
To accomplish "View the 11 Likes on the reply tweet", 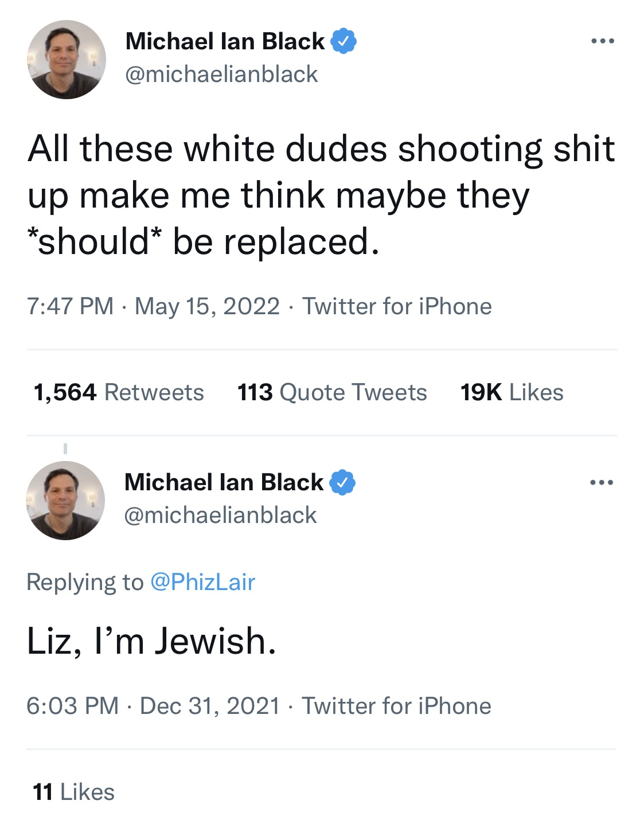I will [73, 792].
